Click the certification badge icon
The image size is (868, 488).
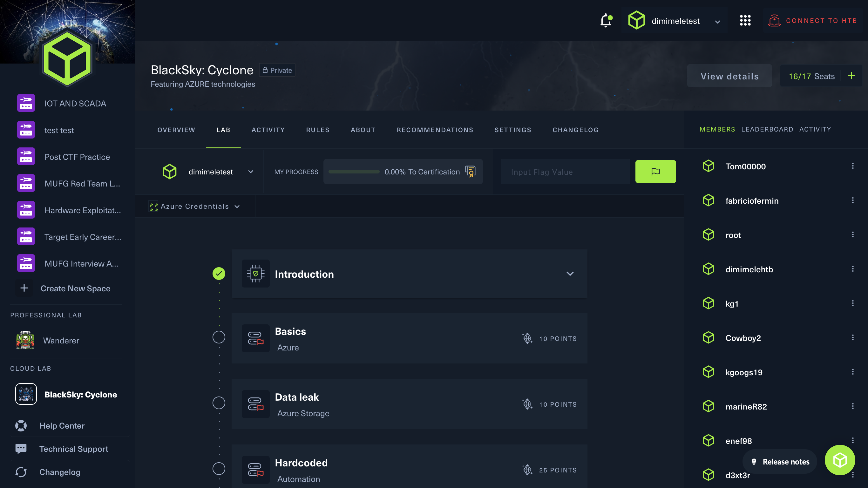(471, 172)
